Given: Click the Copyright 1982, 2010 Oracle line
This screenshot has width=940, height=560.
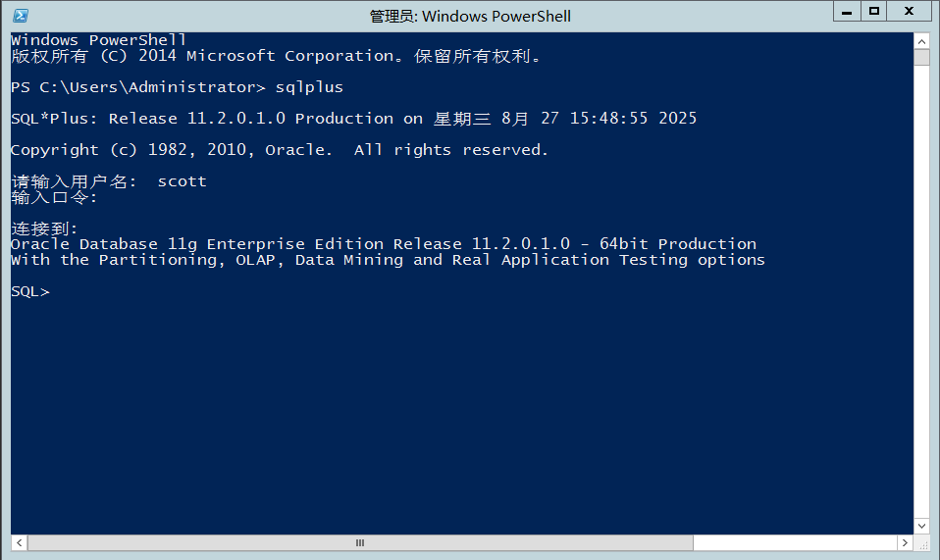Looking at the screenshot, I should click(280, 150).
